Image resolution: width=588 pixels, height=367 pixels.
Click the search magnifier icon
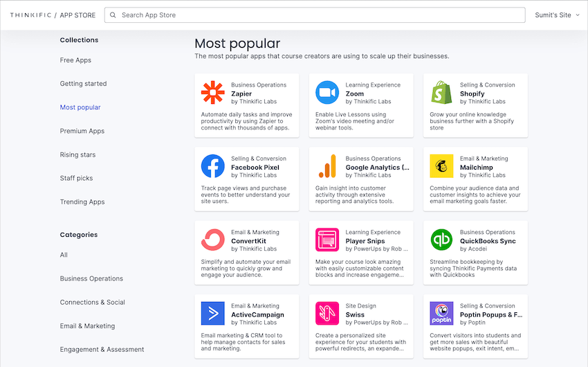tap(113, 15)
